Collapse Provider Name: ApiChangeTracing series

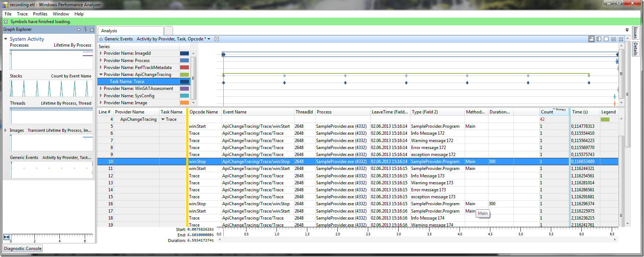[x=101, y=75]
